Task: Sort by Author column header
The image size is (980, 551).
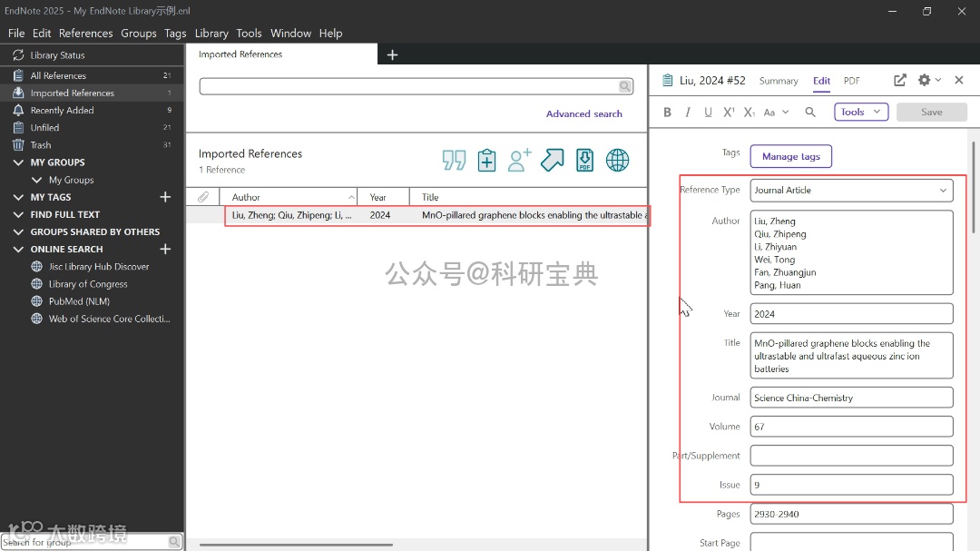Action: 289,197
